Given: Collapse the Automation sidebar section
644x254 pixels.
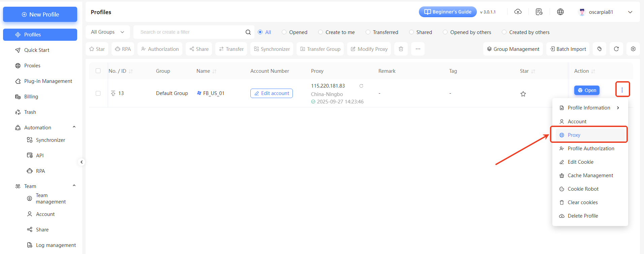Looking at the screenshot, I should click(x=74, y=127).
